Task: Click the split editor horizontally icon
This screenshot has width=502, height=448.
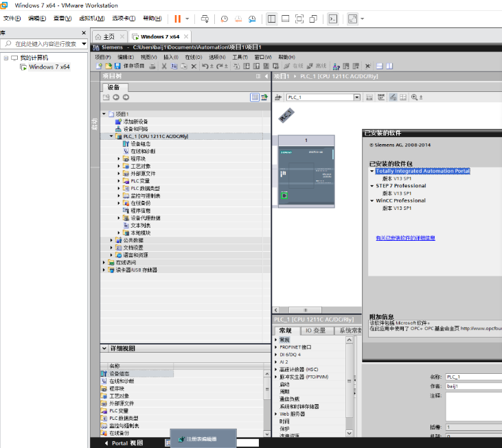Action: (x=380, y=66)
